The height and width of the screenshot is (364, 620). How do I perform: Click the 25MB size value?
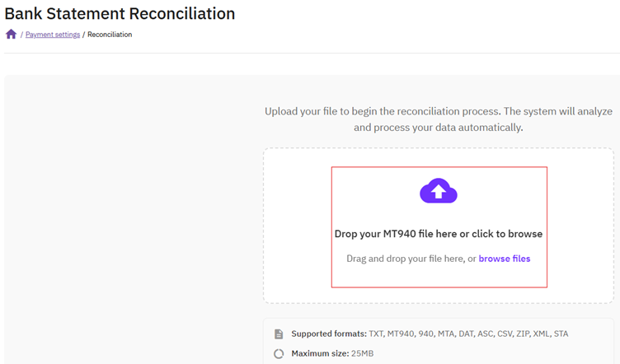click(360, 354)
